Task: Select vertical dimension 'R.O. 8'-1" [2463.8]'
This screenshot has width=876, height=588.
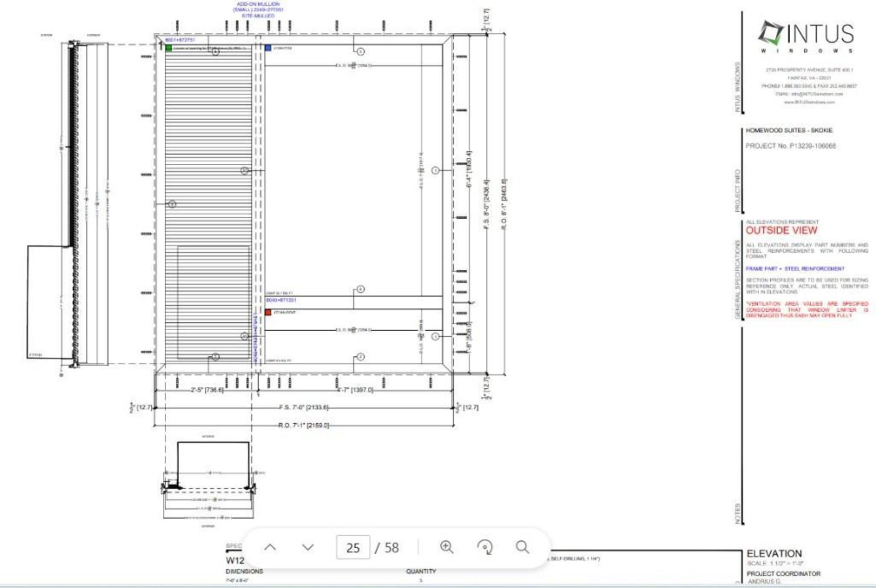Action: [504, 204]
